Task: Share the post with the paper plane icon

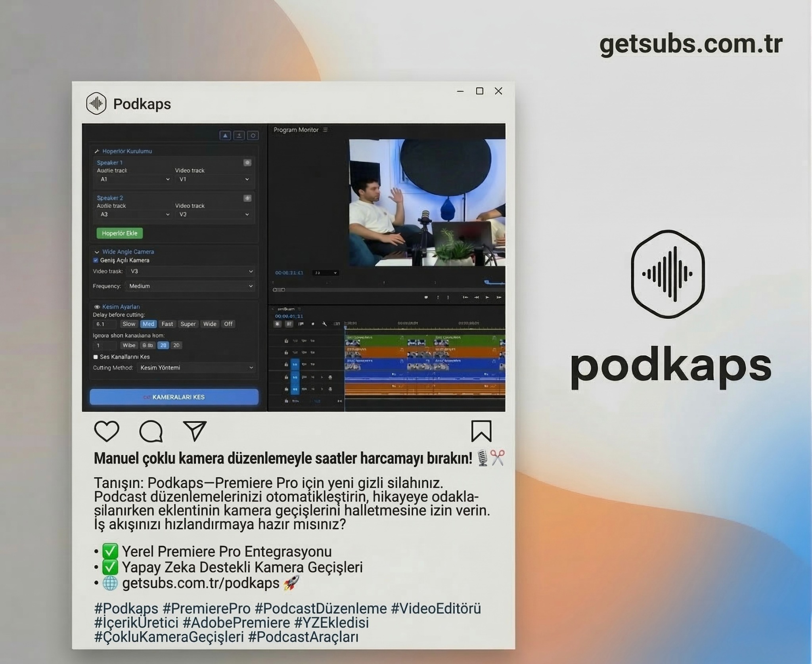Action: pyautogui.click(x=195, y=431)
